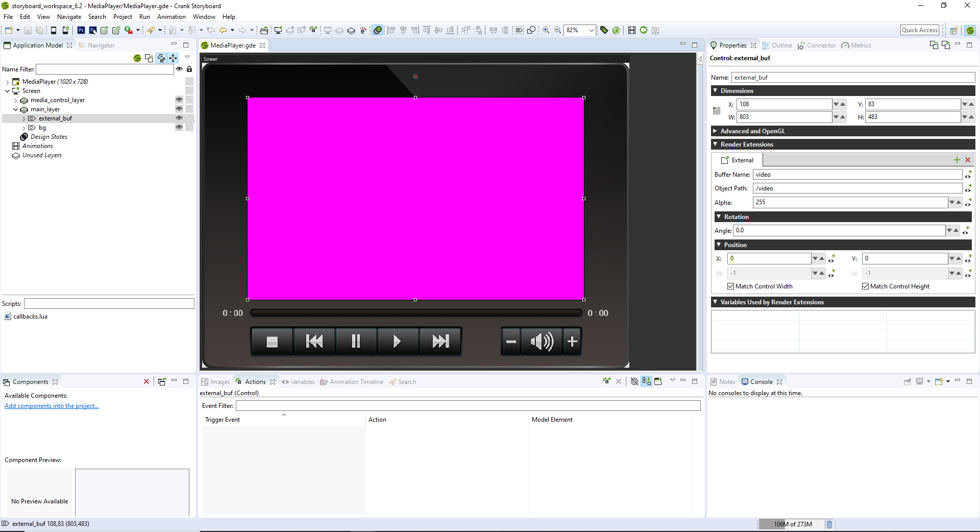The image size is (980, 532).
Task: Switch to the Outline tab
Action: [x=781, y=45]
